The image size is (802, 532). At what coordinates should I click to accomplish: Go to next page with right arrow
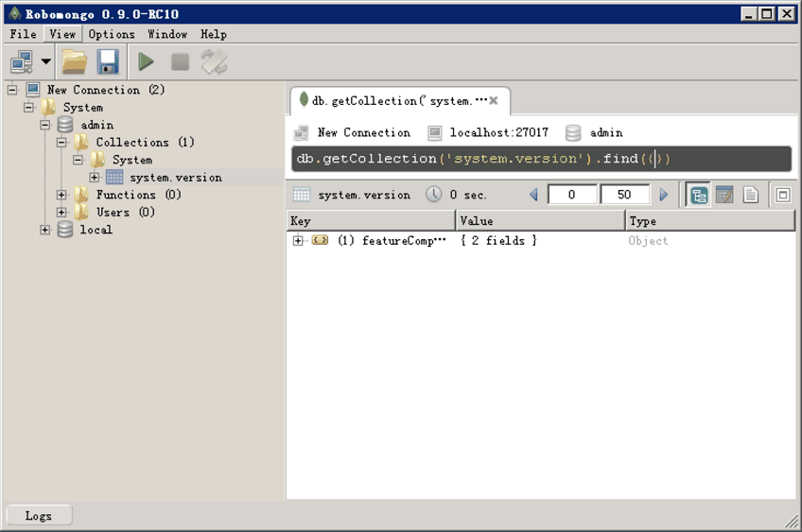[664, 195]
